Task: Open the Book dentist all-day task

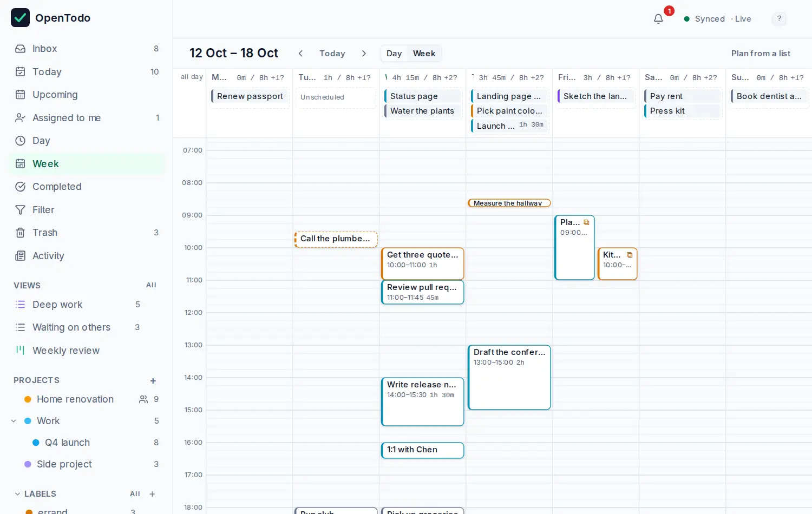Action: click(769, 96)
